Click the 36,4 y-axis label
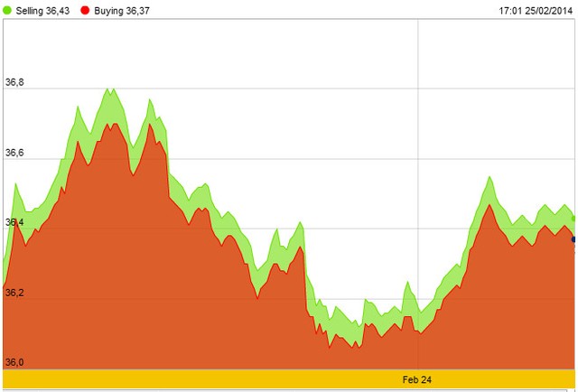The height and width of the screenshot is (392, 578). point(14,222)
